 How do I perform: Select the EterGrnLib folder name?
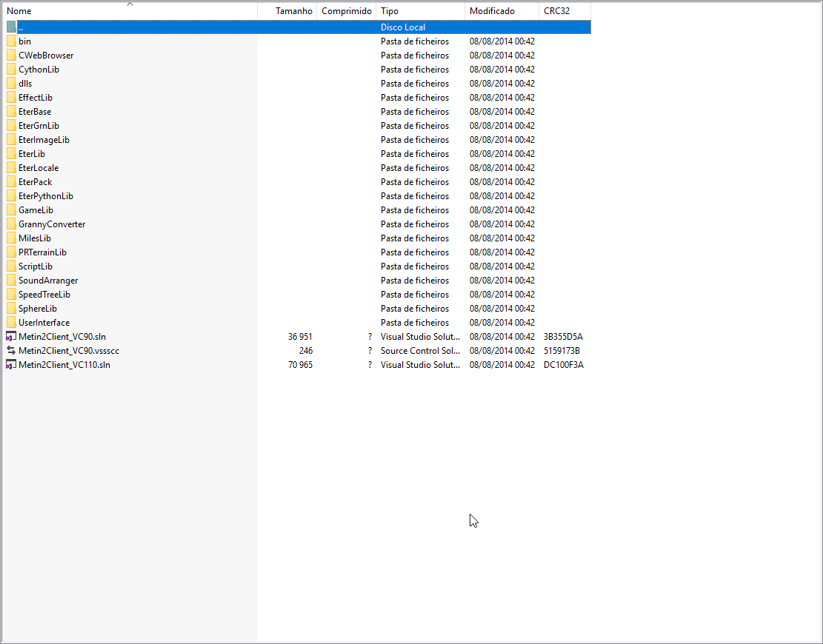(x=39, y=126)
